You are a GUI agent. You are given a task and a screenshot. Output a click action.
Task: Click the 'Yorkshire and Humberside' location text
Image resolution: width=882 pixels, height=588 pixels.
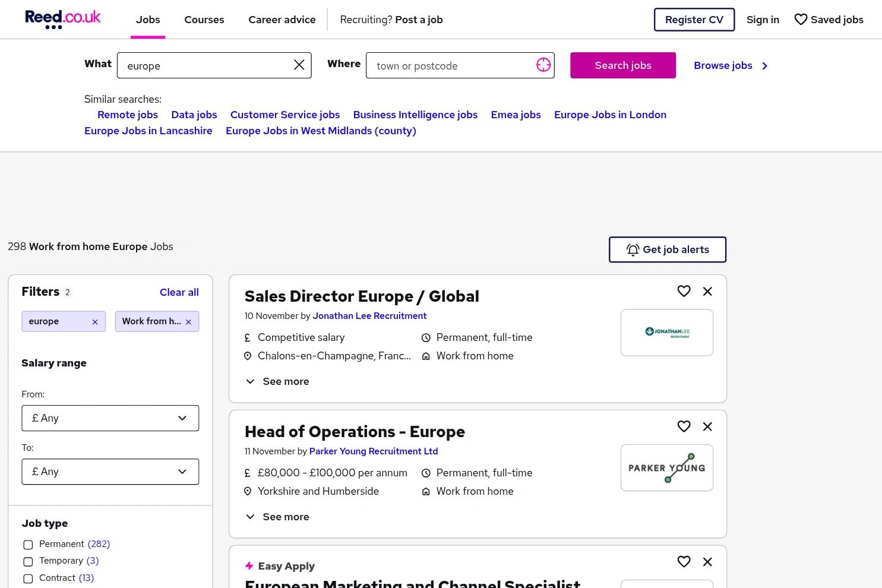(x=318, y=491)
